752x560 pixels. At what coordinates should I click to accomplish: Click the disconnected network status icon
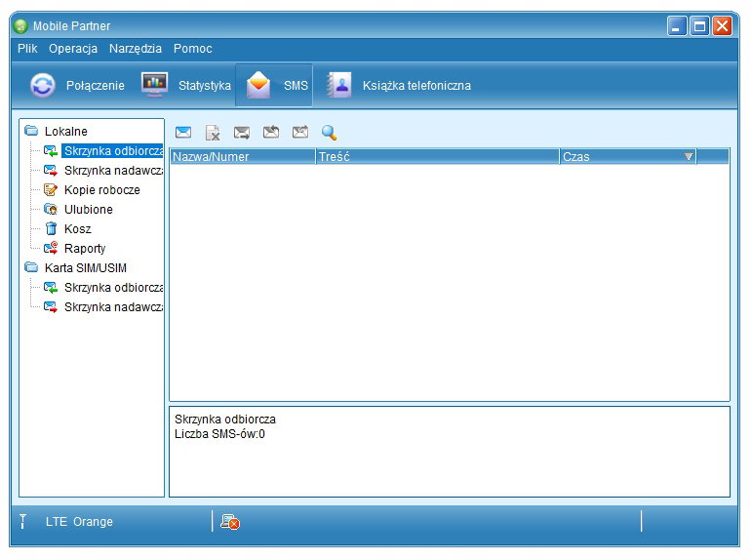[x=230, y=522]
